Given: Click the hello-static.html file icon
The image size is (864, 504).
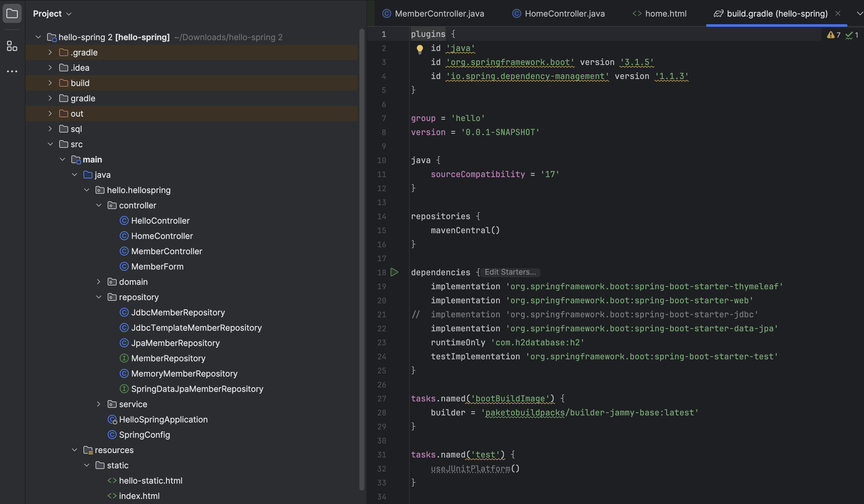Looking at the screenshot, I should point(112,481).
